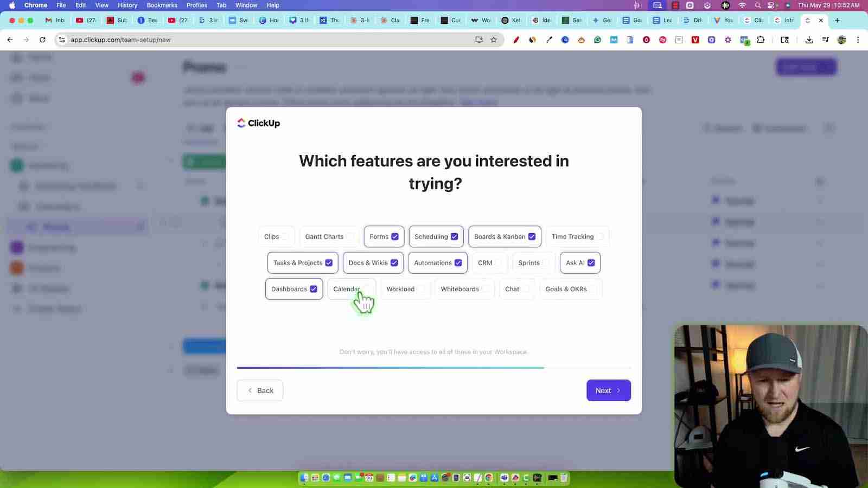Viewport: 868px width, 488px height.
Task: Select Goals & OKRs feature
Action: point(571,289)
